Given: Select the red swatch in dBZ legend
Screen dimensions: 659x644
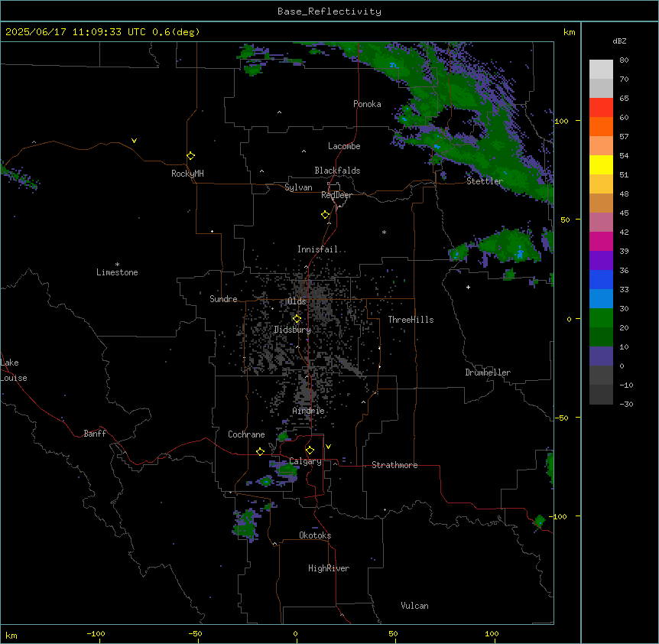Looking at the screenshot, I should (x=601, y=108).
